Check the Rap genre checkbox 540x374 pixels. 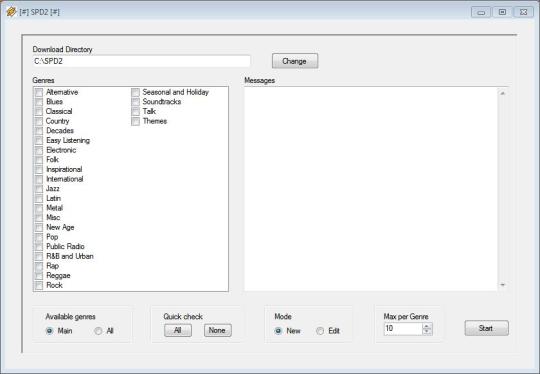click(39, 266)
